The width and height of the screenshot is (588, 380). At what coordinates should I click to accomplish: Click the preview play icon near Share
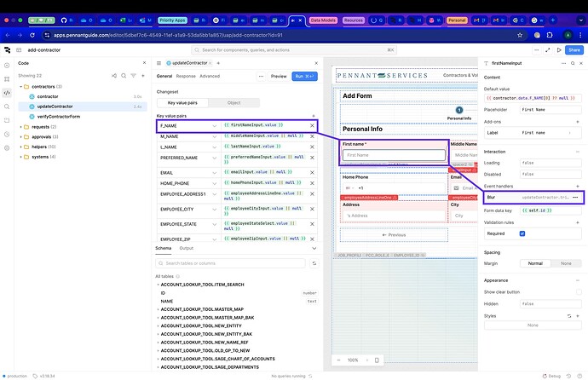point(559,49)
